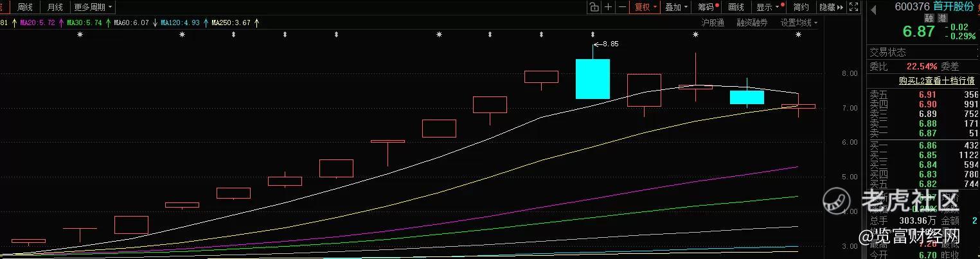Click the MA20:5.72 indicator label

point(37,22)
